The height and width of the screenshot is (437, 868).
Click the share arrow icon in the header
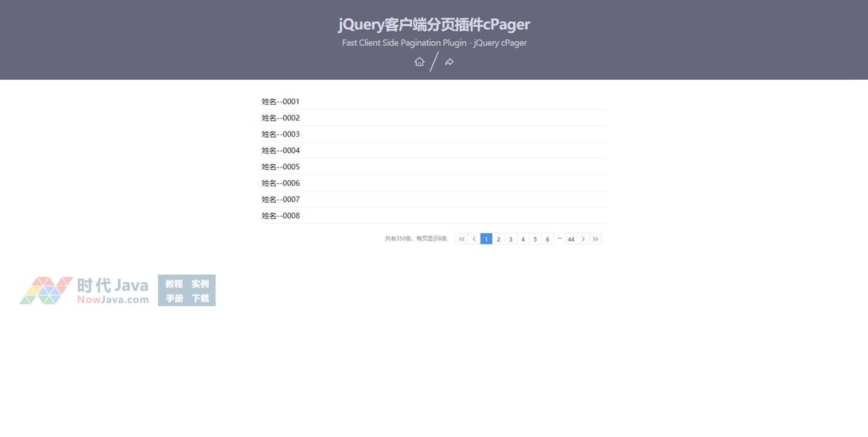pyautogui.click(x=449, y=61)
